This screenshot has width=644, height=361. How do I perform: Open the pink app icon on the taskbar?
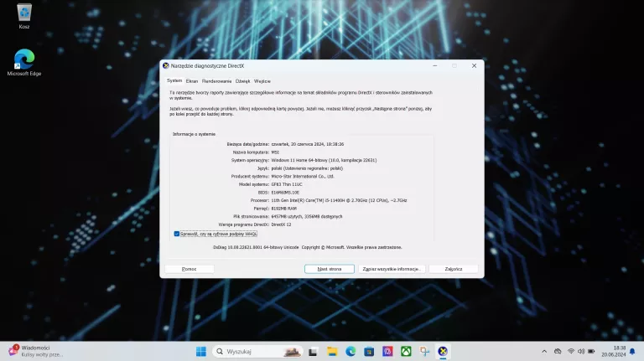pos(387,352)
